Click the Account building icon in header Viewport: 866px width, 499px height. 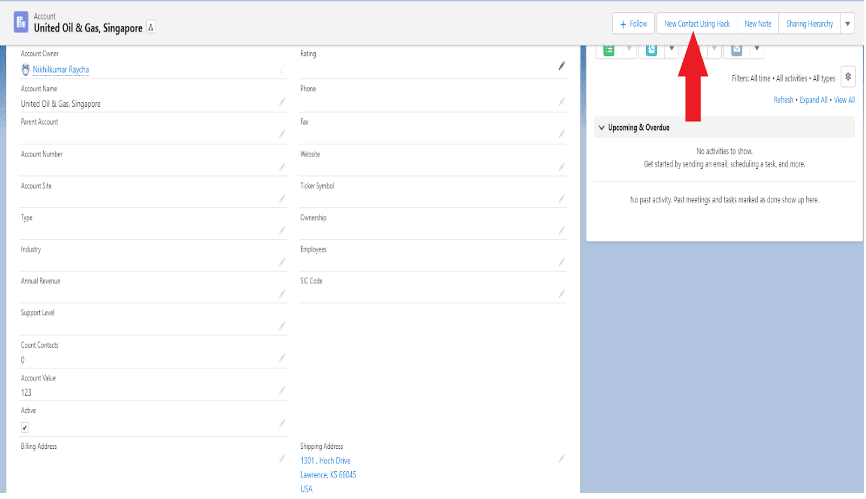coord(21,22)
